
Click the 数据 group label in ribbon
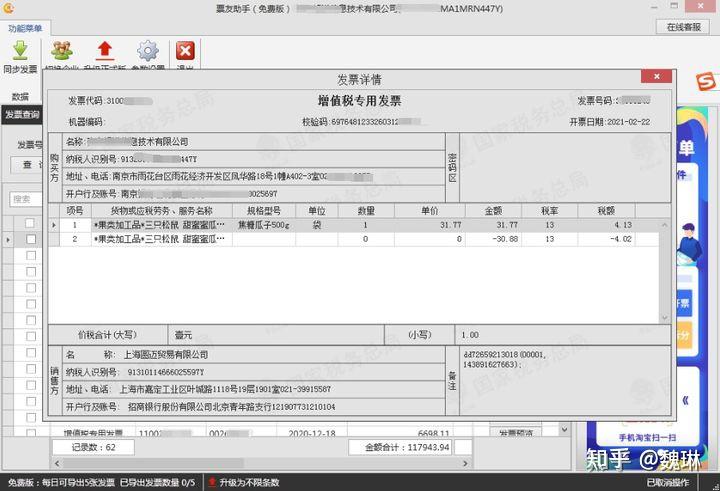[x=20, y=96]
